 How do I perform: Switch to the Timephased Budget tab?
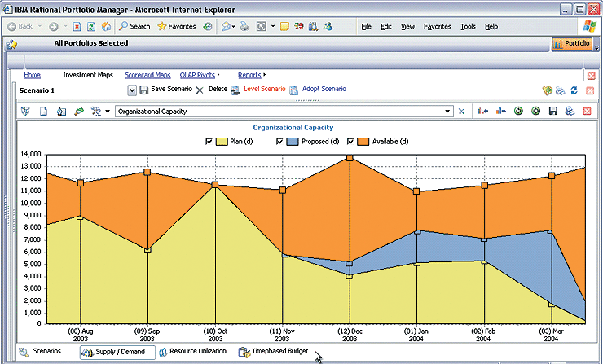pos(274,351)
